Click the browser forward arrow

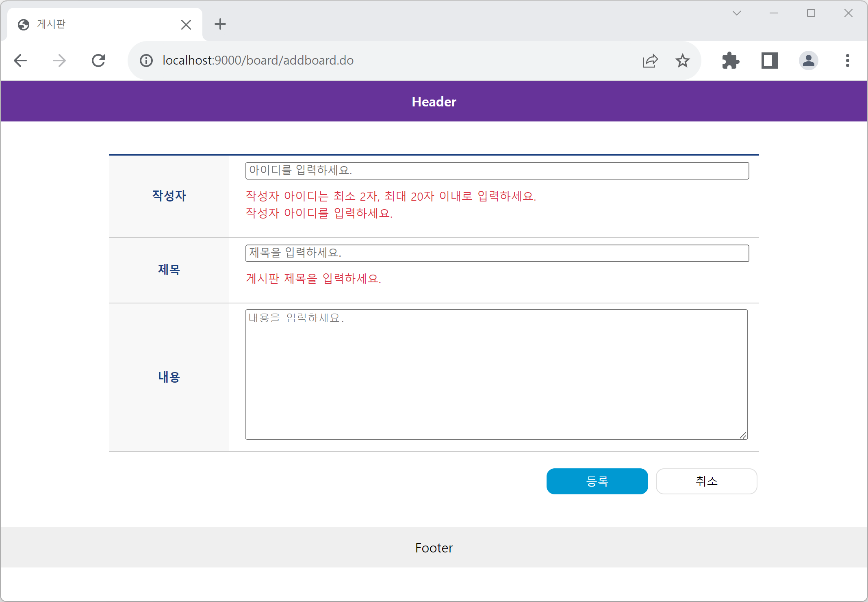(x=59, y=61)
